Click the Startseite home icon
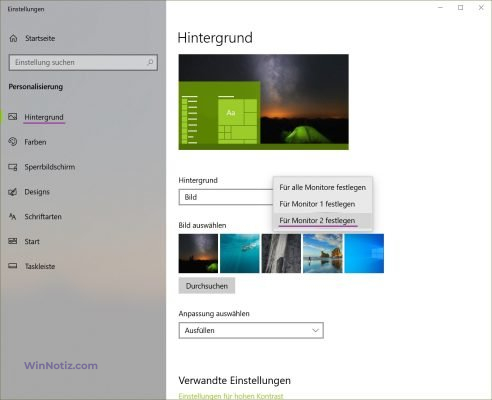 pos(13,38)
